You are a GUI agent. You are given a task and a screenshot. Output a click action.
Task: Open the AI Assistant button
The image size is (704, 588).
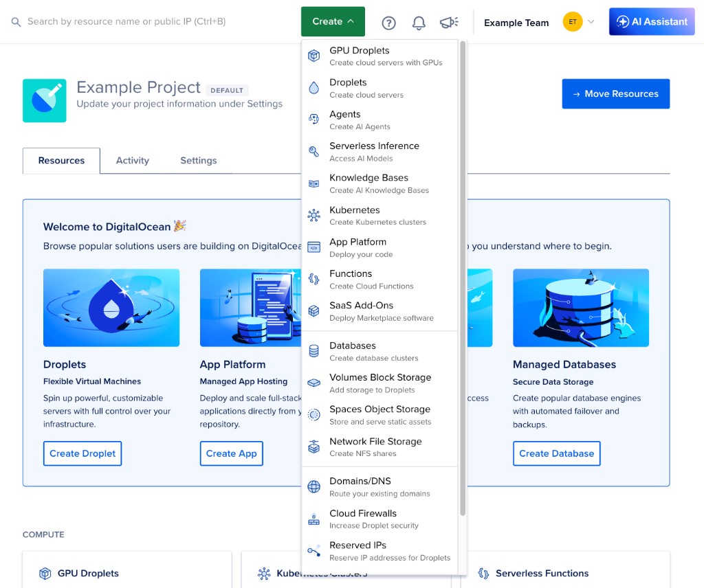click(x=652, y=22)
